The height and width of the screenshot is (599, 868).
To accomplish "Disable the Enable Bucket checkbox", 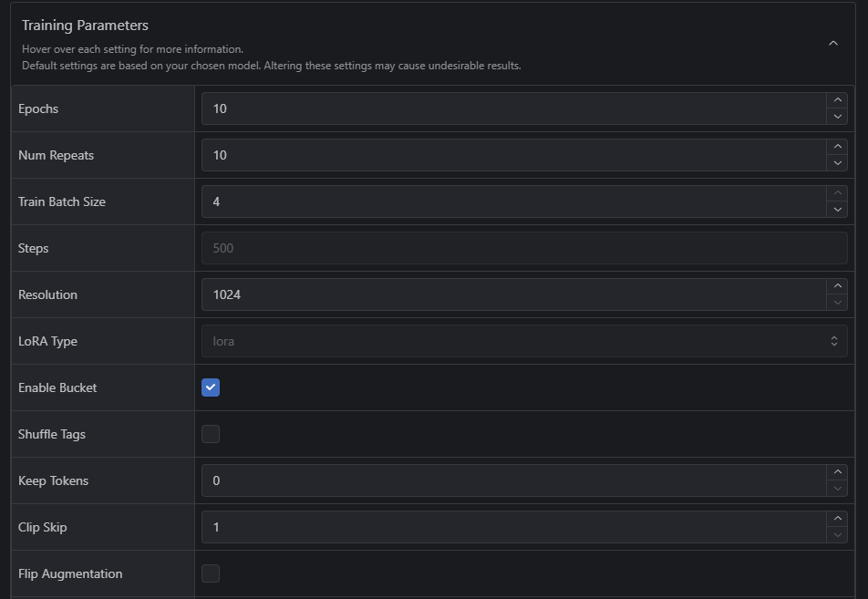I will pyautogui.click(x=211, y=387).
